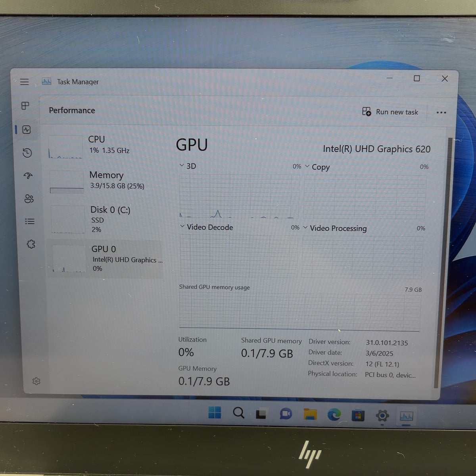Select the Performance page icon in sidebar
Image resolution: width=476 pixels, height=476 pixels.
[x=27, y=130]
